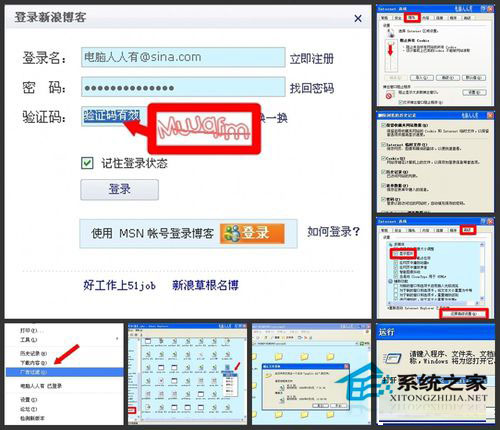Select 检测新版本 in the browser menu
This screenshot has height=430, width=500.
(x=32, y=418)
